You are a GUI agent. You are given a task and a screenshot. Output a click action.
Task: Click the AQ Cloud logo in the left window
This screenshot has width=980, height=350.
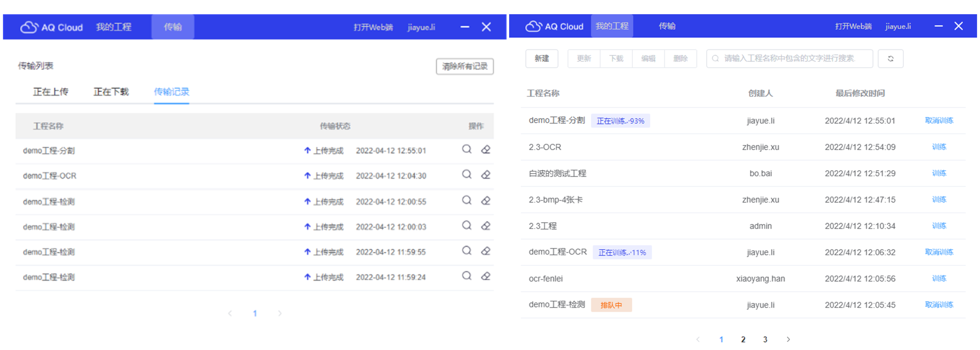click(51, 27)
